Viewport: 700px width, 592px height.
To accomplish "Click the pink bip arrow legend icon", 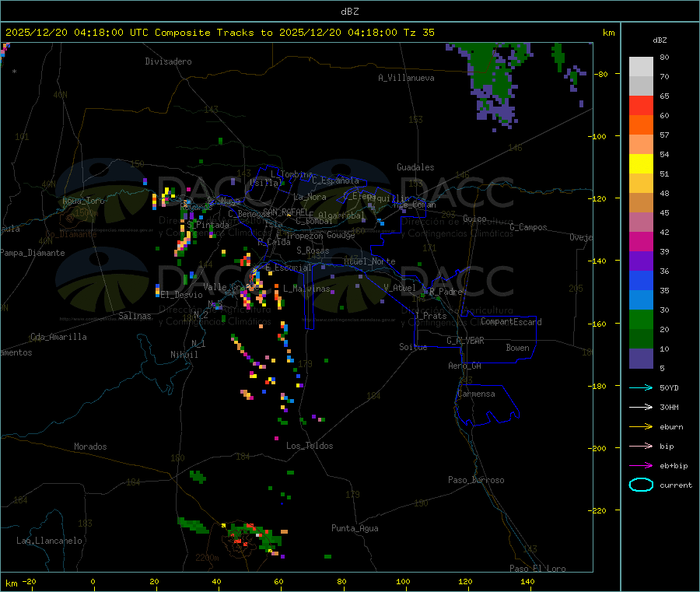I will coord(641,446).
